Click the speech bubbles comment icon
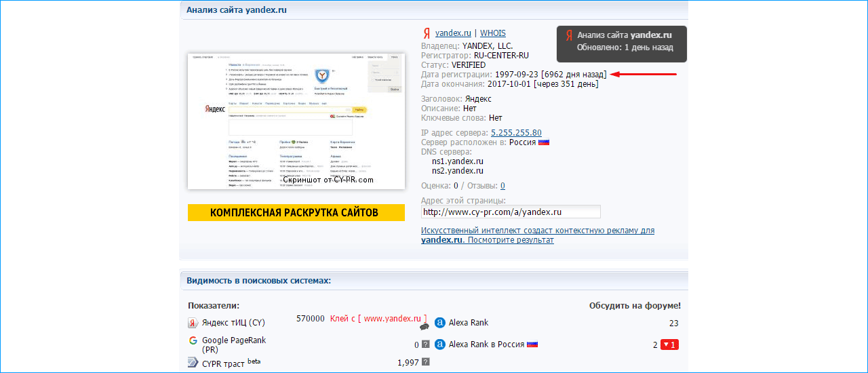This screenshot has height=373, width=868. pyautogui.click(x=425, y=327)
